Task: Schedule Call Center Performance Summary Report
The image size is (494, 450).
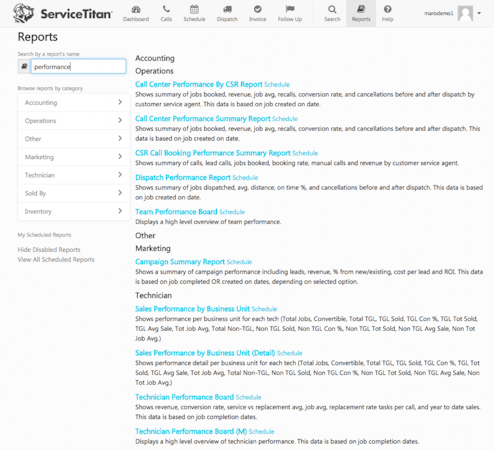Action: pyautogui.click(x=285, y=119)
